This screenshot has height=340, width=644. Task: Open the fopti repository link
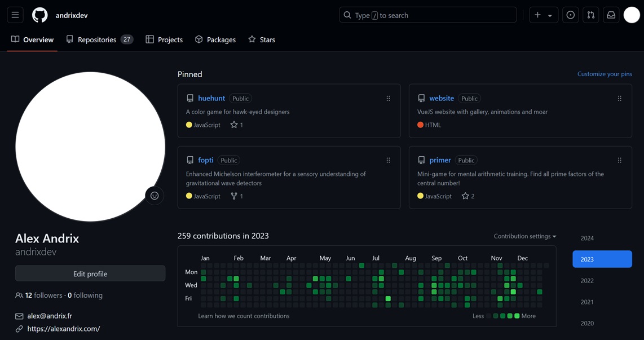tap(205, 160)
